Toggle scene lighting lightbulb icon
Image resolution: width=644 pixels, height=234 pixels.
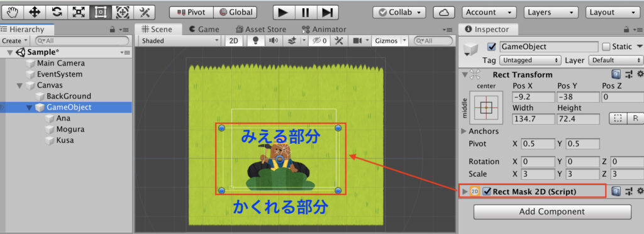point(256,41)
